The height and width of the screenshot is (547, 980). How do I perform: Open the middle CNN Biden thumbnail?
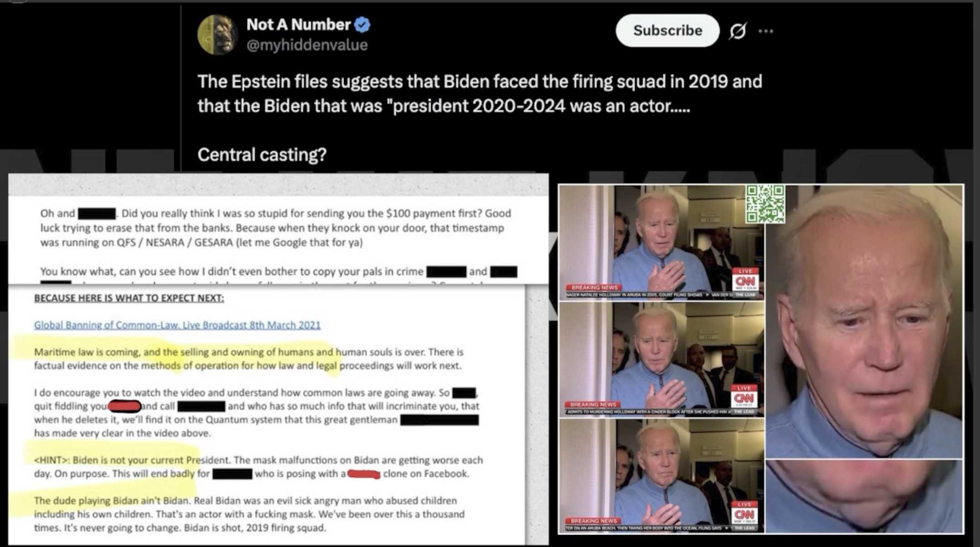click(x=662, y=359)
